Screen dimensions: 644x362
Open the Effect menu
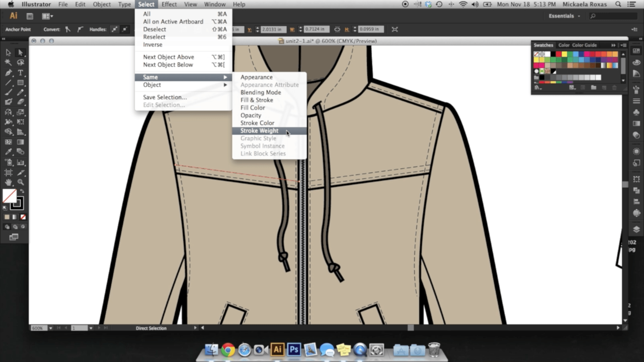(169, 4)
